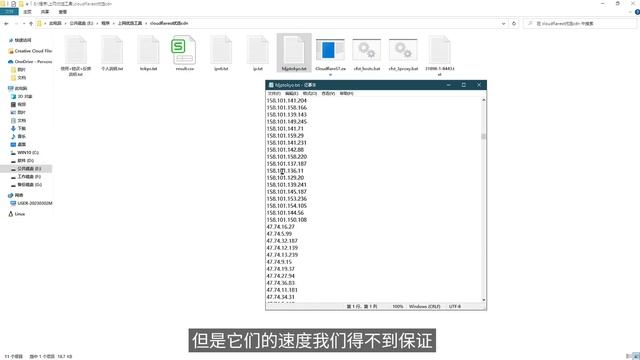Click into the Explorer search box
Viewport: 640px width, 360px height.
580,24
